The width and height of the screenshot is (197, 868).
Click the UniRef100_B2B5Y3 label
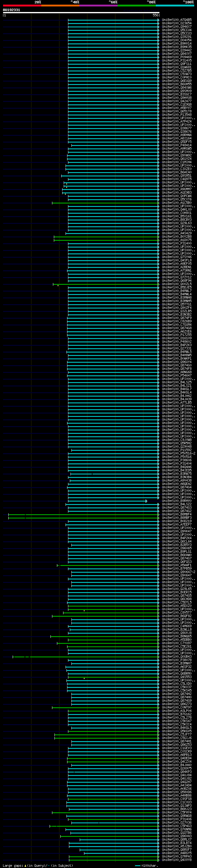point(177,545)
